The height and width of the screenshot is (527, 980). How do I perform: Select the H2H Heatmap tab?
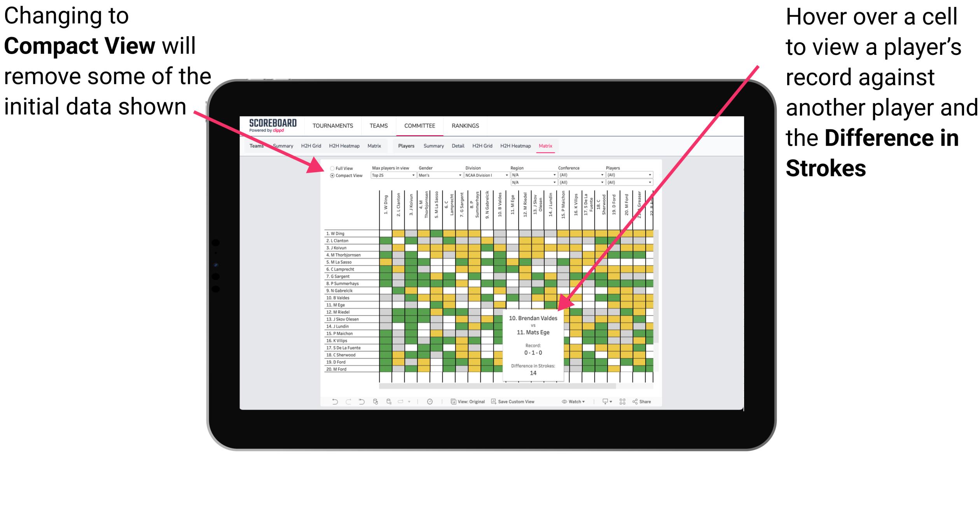[517, 145]
